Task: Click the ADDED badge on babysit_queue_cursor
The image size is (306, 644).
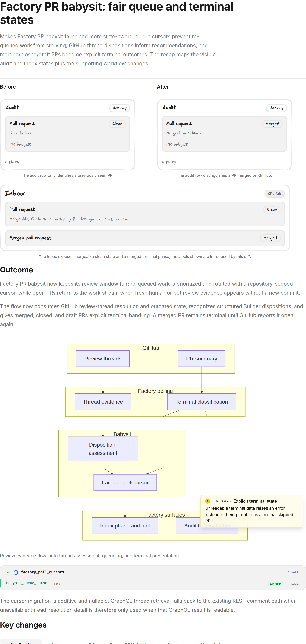Action: click(275, 584)
